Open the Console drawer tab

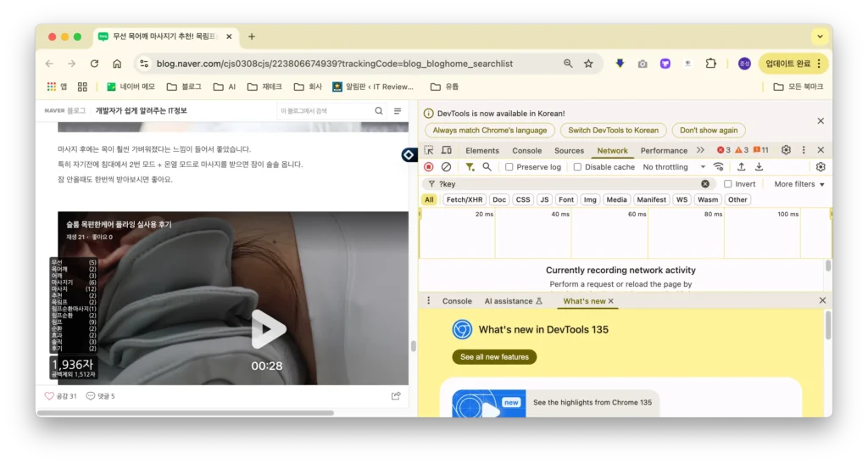(457, 301)
